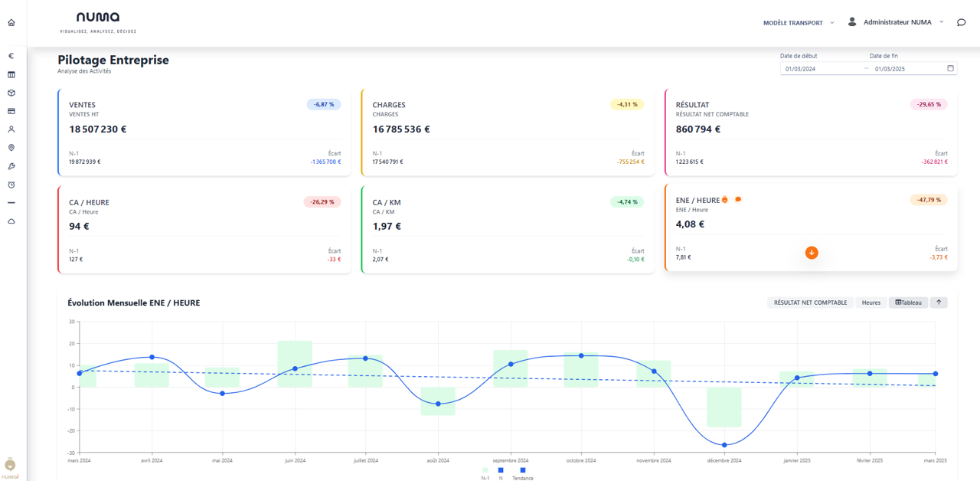Viewport: 980px width, 481px height.
Task: Open the Administrateur NUMA user menu chevron
Action: tap(942, 22)
